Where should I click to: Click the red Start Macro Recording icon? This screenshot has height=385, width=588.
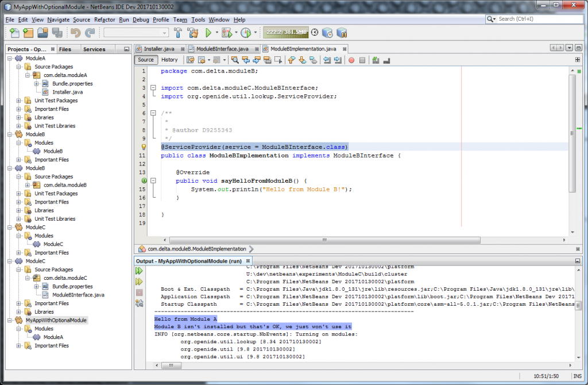(351, 60)
